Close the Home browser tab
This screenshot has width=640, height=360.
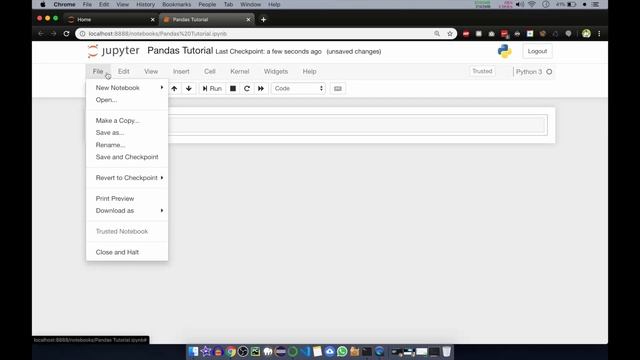point(153,20)
